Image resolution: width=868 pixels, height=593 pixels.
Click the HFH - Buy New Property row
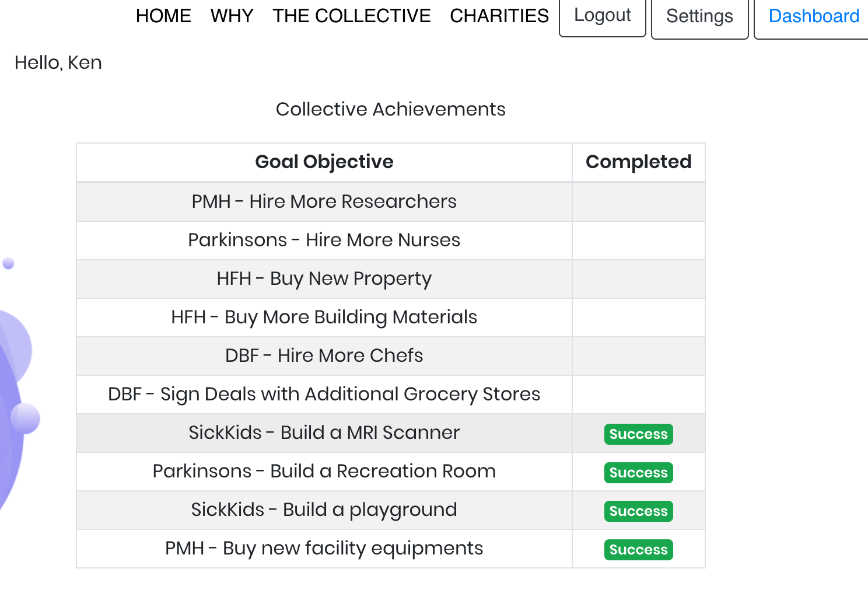(x=324, y=278)
